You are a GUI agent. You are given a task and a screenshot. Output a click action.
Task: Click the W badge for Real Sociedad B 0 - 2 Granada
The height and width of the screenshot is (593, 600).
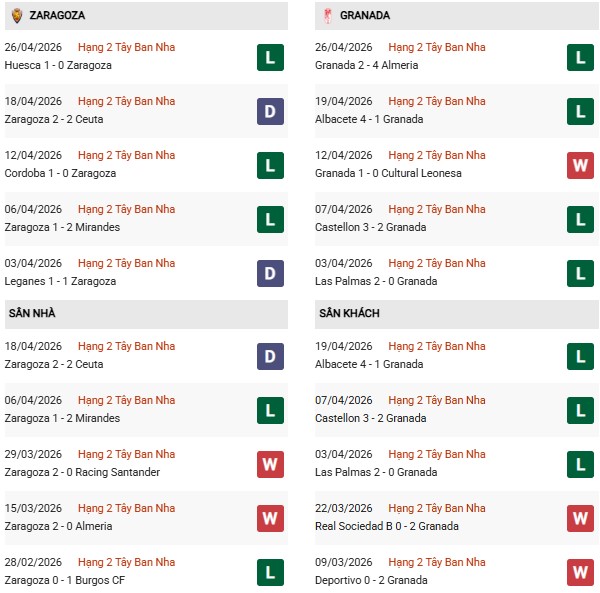[580, 518]
